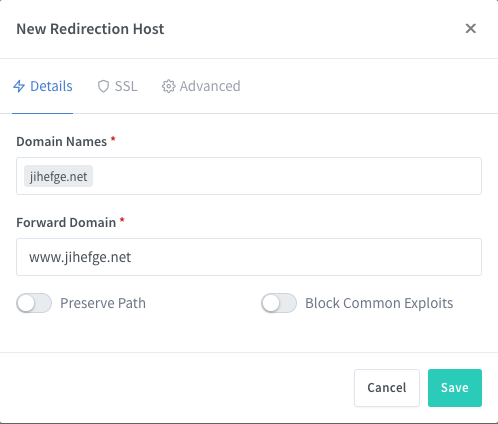Cancel the new redirection host
498x424 pixels.
coord(387,388)
